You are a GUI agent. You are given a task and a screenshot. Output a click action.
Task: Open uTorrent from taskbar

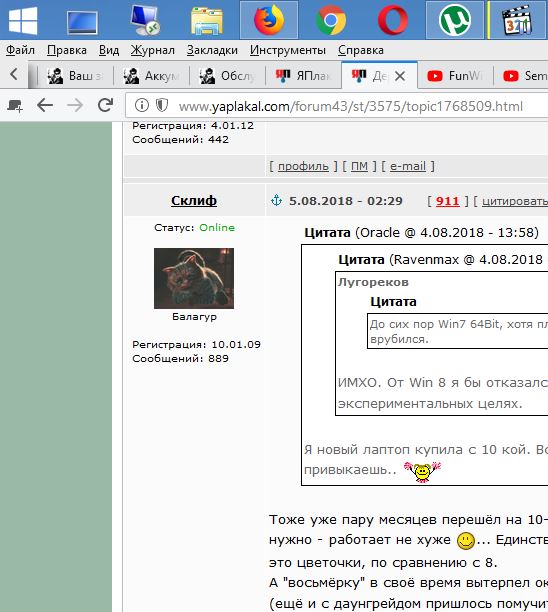[455, 20]
